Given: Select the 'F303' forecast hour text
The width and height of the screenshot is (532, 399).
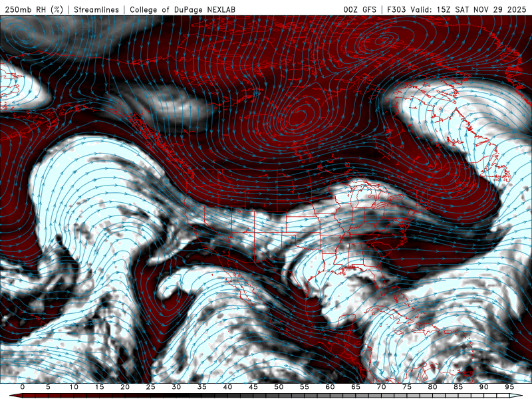Looking at the screenshot, I should tap(396, 9).
